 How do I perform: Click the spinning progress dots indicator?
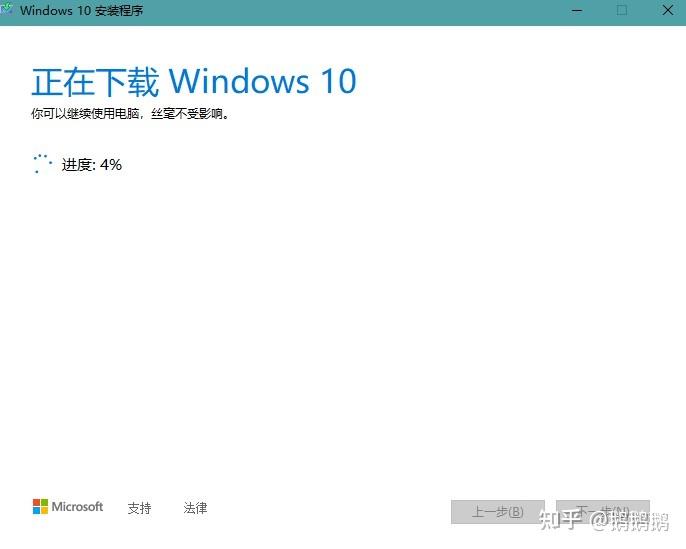click(42, 164)
